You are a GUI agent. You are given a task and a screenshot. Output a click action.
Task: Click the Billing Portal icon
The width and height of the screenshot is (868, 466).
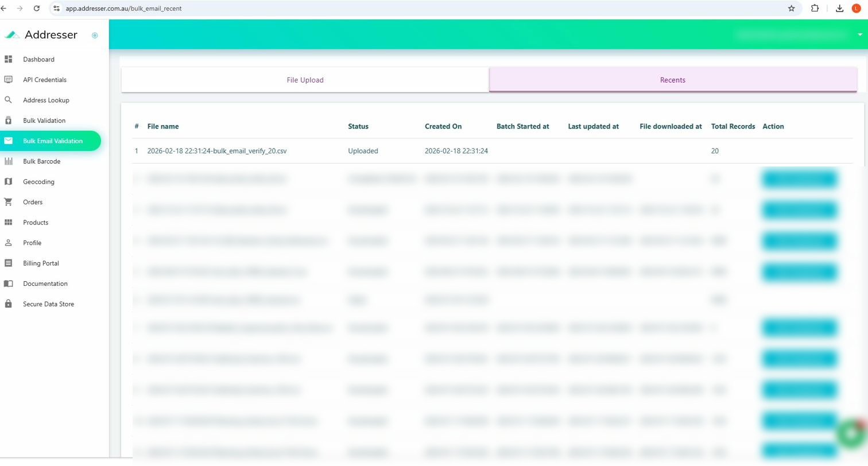8,263
